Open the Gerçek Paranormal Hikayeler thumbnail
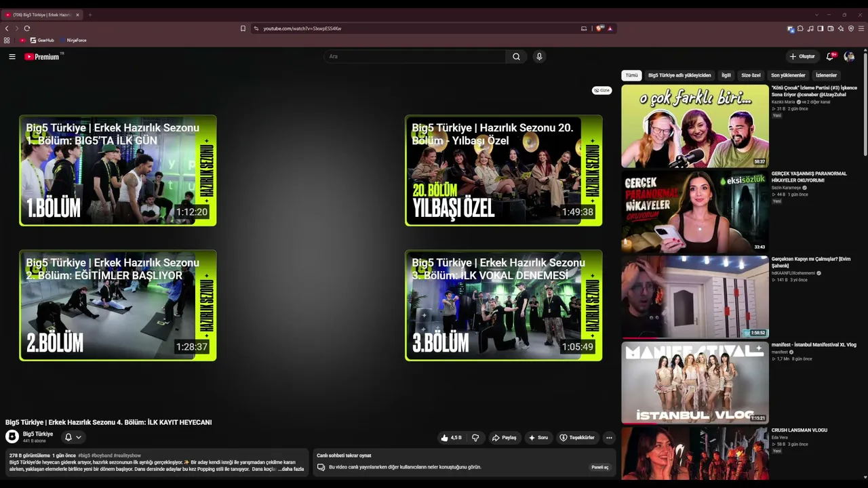Screen dimensions: 868x488 point(695,211)
